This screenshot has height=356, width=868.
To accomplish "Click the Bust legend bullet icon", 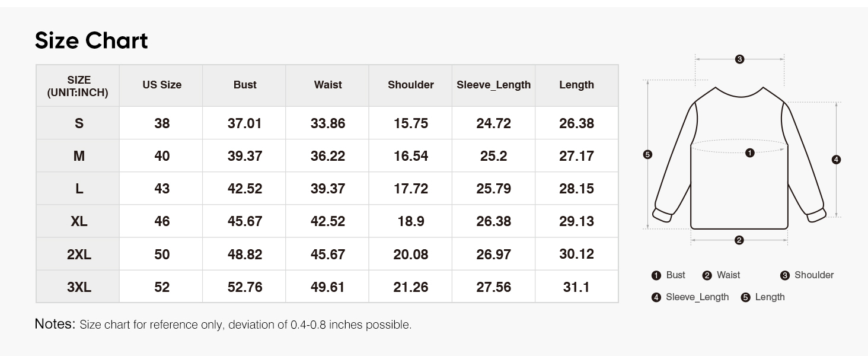I will pyautogui.click(x=656, y=275).
